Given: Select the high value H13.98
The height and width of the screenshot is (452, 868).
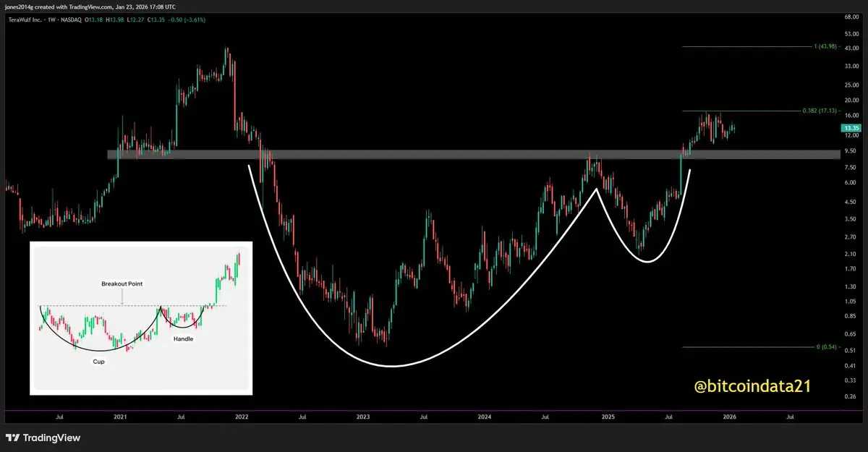Looking at the screenshot, I should (x=116, y=20).
